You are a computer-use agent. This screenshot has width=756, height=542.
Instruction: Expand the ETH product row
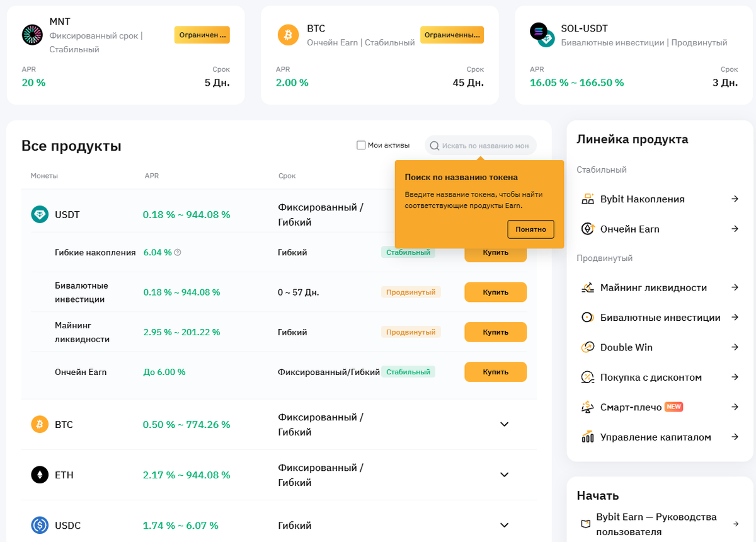504,475
